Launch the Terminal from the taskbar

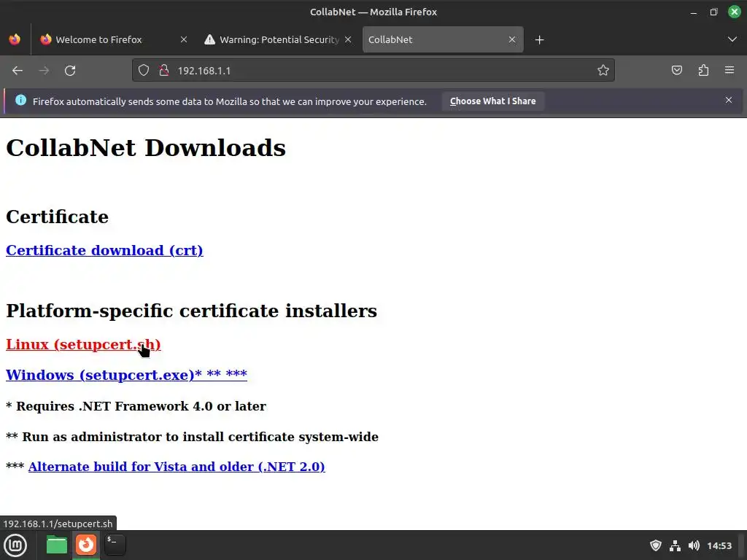coord(115,545)
